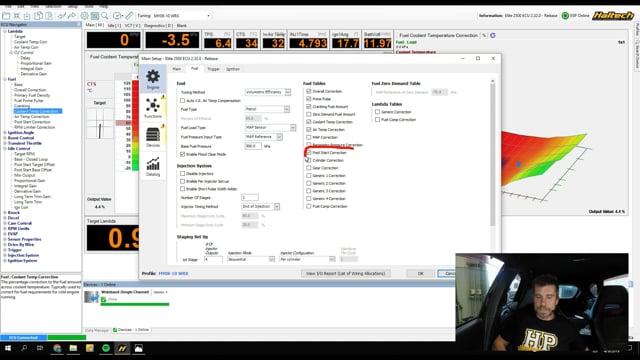Open the Fuel Type dropdown
The image size is (640, 360).
(287, 109)
